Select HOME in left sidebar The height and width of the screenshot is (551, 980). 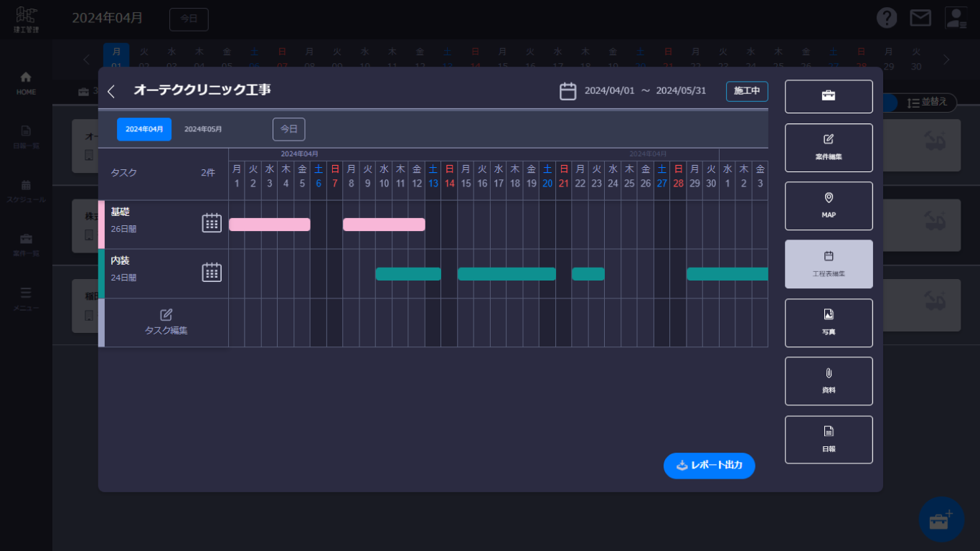(x=26, y=83)
